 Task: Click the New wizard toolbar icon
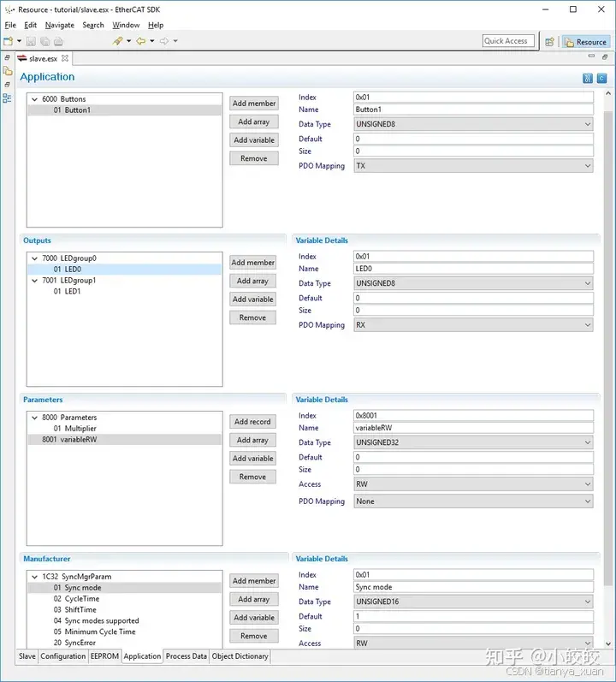coord(9,41)
